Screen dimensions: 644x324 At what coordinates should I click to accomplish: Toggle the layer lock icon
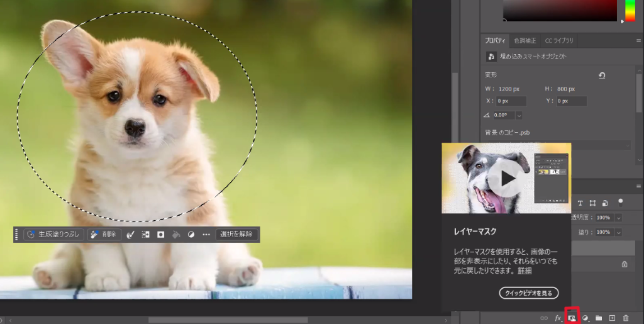point(624,264)
